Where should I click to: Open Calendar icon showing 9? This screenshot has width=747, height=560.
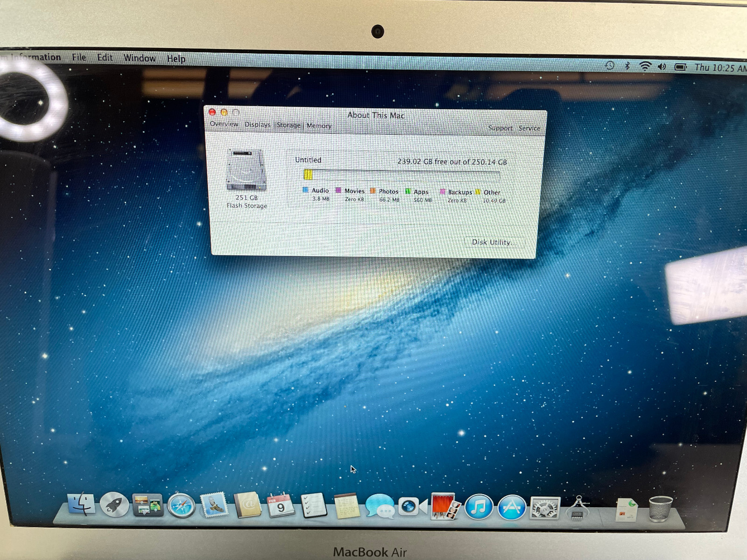(281, 505)
